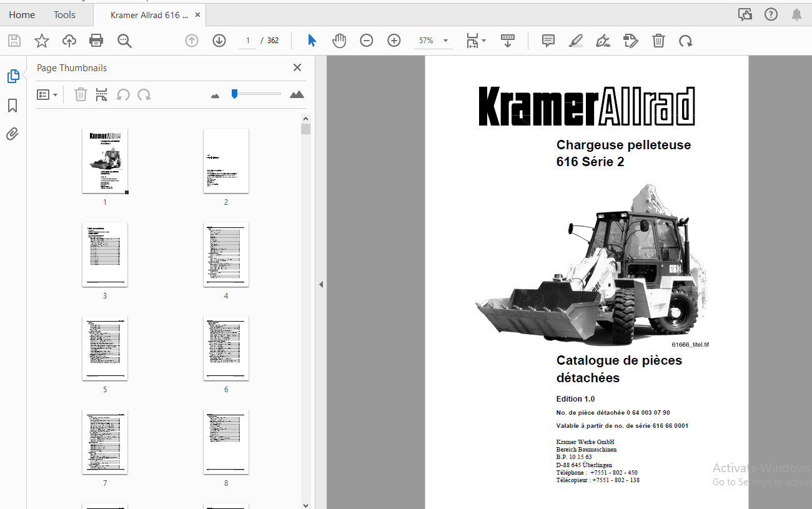Open the Find text magnifier tool
The height and width of the screenshot is (509, 812).
(x=124, y=41)
